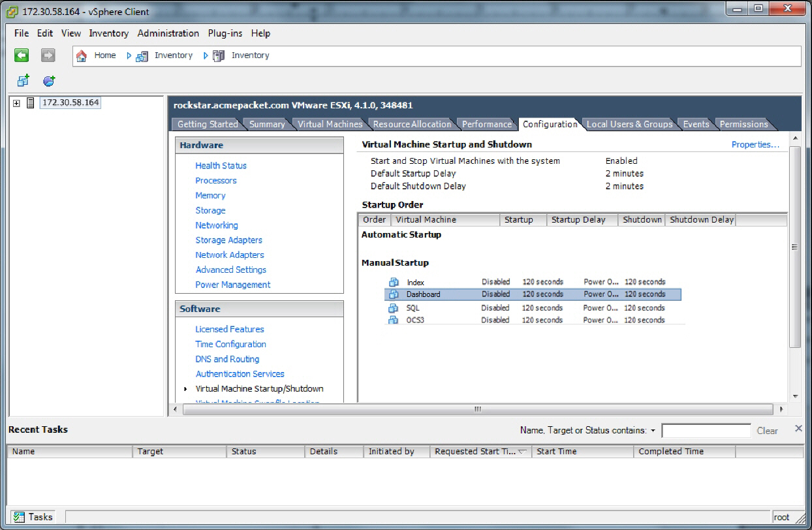Click the Tasks icon in status bar
This screenshot has height=530, width=812.
pyautogui.click(x=19, y=517)
